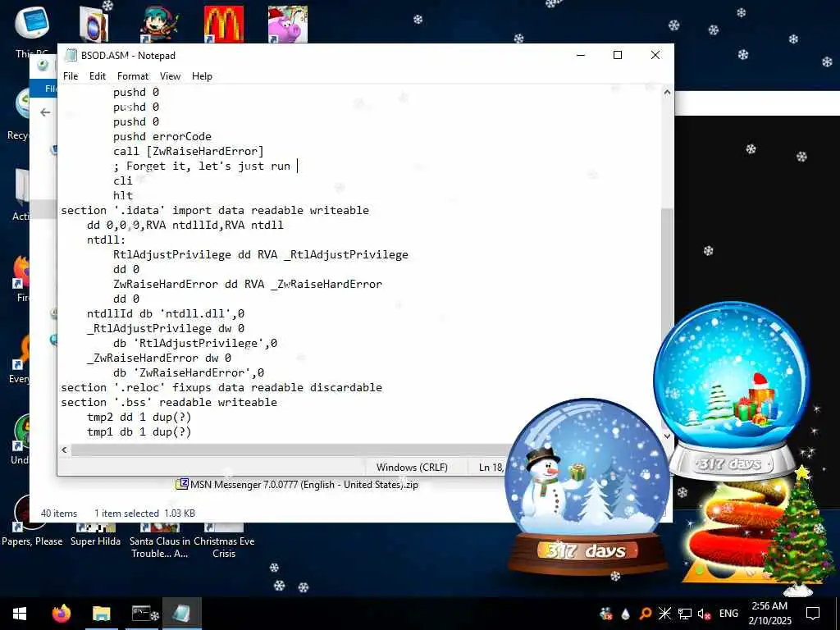Place the cursor on the 'cli' line
840x630 pixels.
[x=123, y=180]
